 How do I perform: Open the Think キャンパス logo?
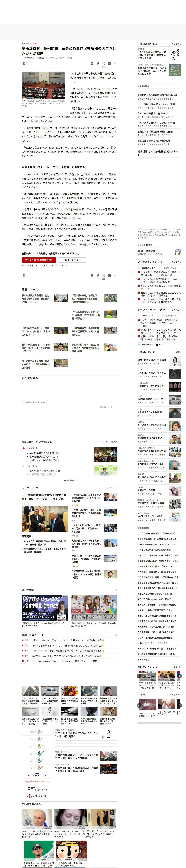point(37,789)
